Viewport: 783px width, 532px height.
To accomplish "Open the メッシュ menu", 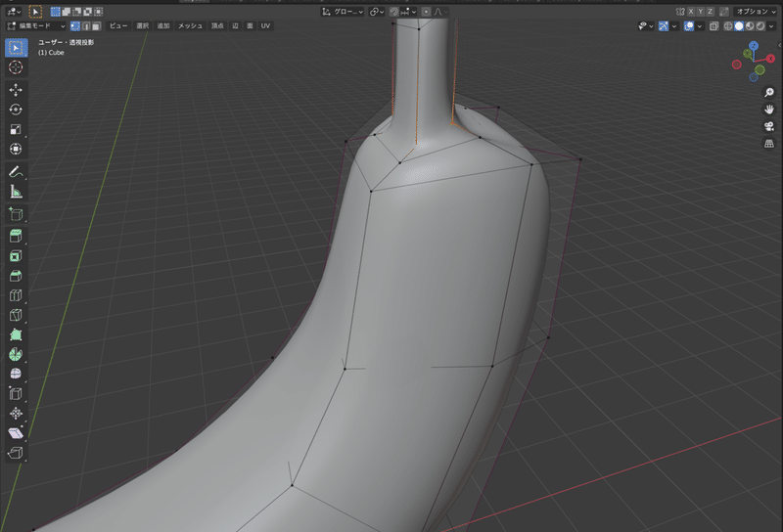I will (x=190, y=25).
